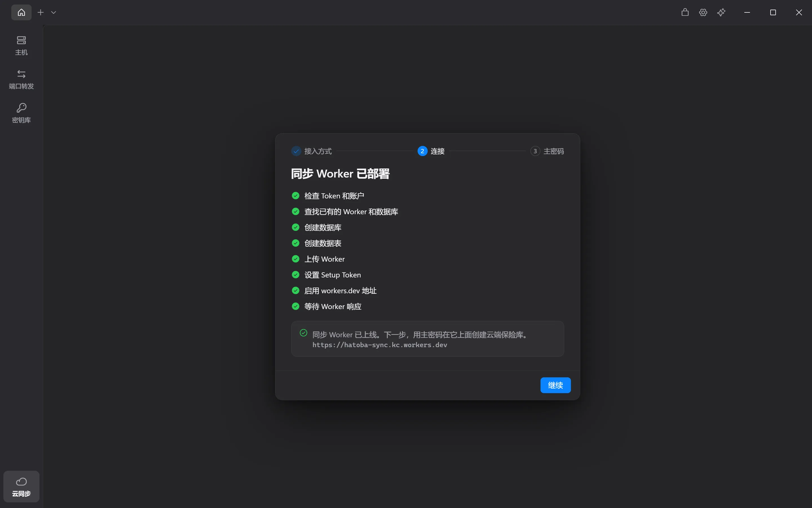The width and height of the screenshot is (812, 508).
Task: Click the 同步 Worker 已上线 status message
Action: click(x=421, y=335)
